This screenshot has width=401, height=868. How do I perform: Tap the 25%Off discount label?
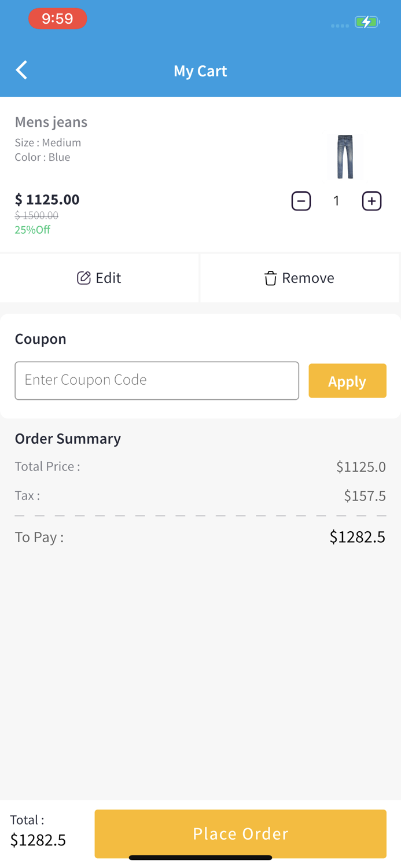click(32, 230)
